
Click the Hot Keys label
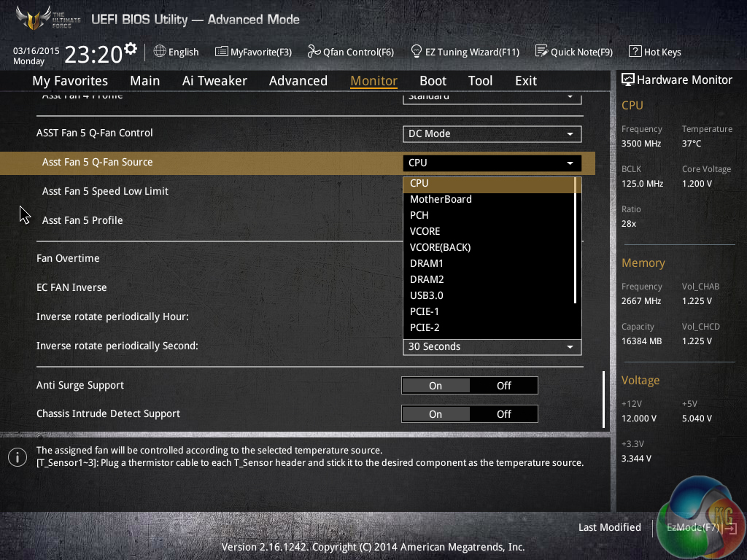pyautogui.click(x=662, y=52)
